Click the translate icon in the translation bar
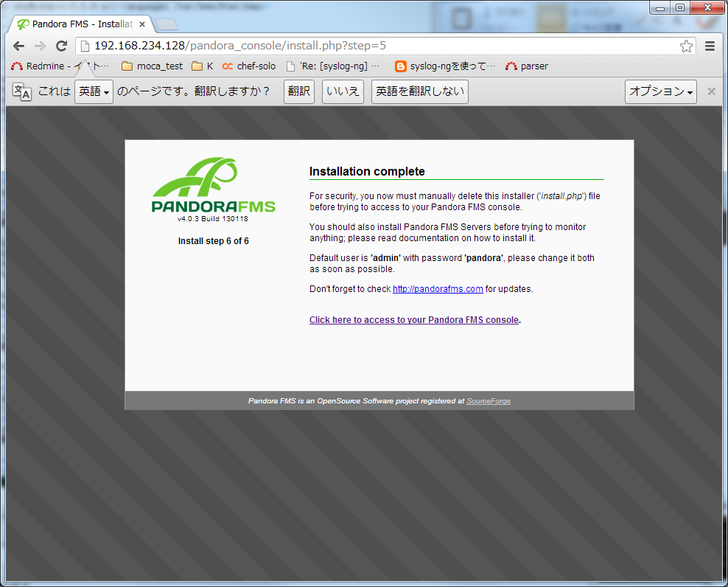Image resolution: width=728 pixels, height=587 pixels. (22, 92)
